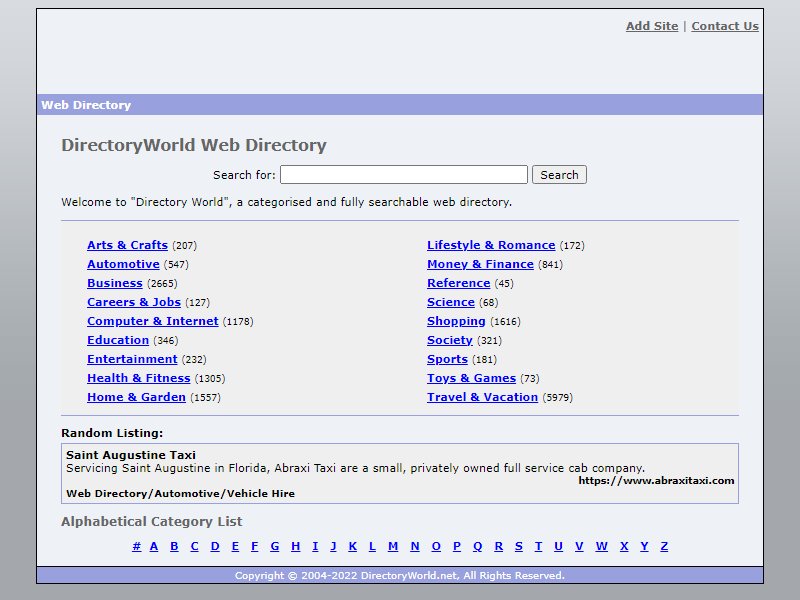
Task: Select letter B in alphabetical list
Action: [174, 546]
